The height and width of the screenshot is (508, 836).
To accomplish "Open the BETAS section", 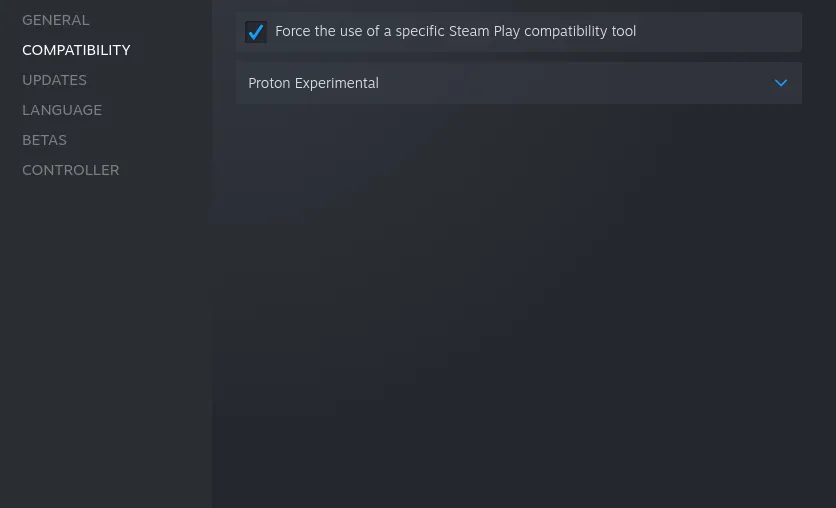I will coord(44,140).
